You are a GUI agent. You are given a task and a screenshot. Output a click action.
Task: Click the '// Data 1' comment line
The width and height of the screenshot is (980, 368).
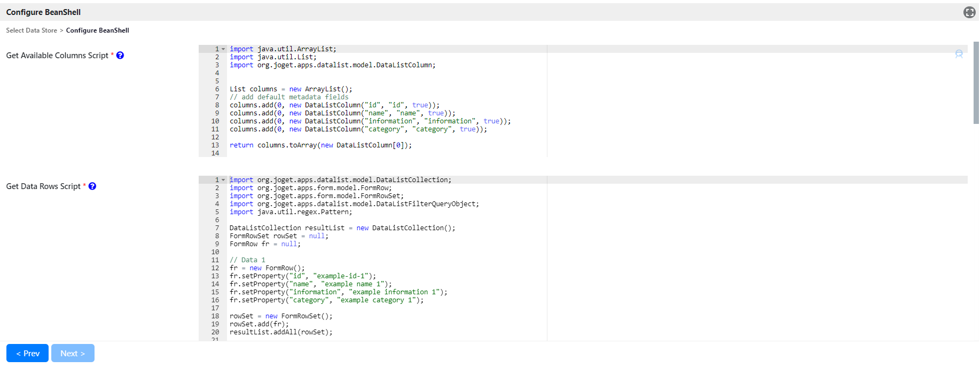coord(247,260)
